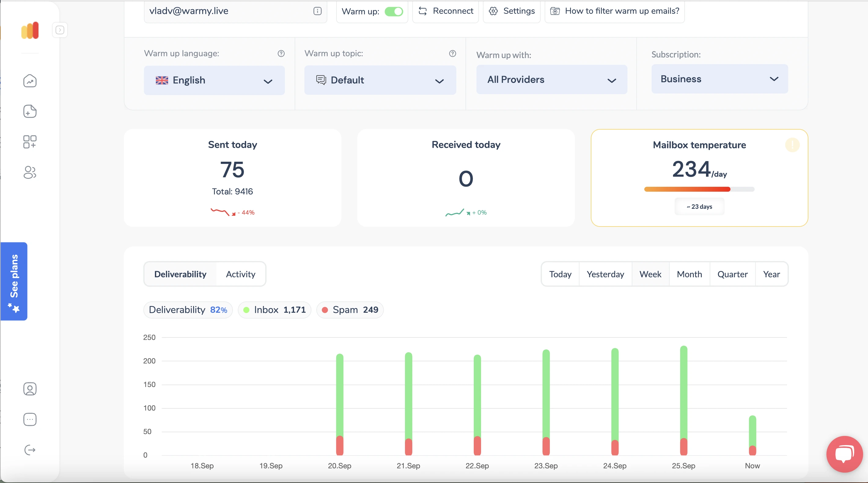Toggle the Spam series in chart legend

point(350,310)
